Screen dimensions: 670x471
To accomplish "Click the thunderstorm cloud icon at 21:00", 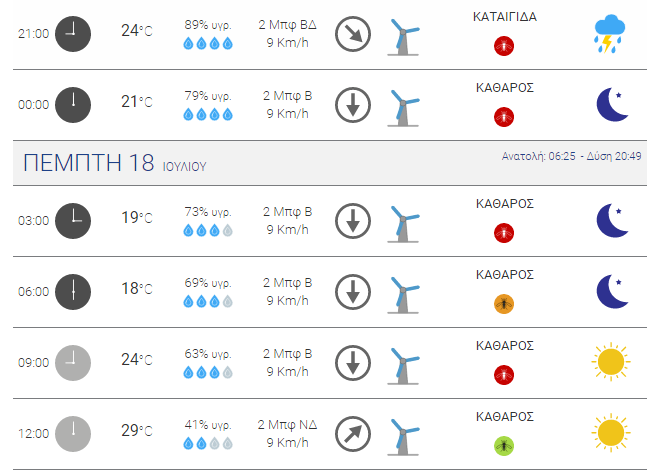I will [x=609, y=34].
